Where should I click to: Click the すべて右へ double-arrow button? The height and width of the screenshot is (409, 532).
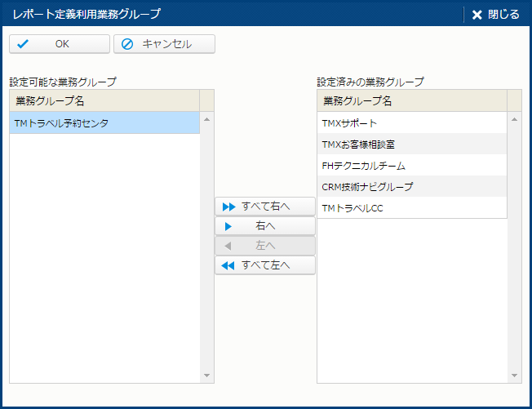click(264, 207)
